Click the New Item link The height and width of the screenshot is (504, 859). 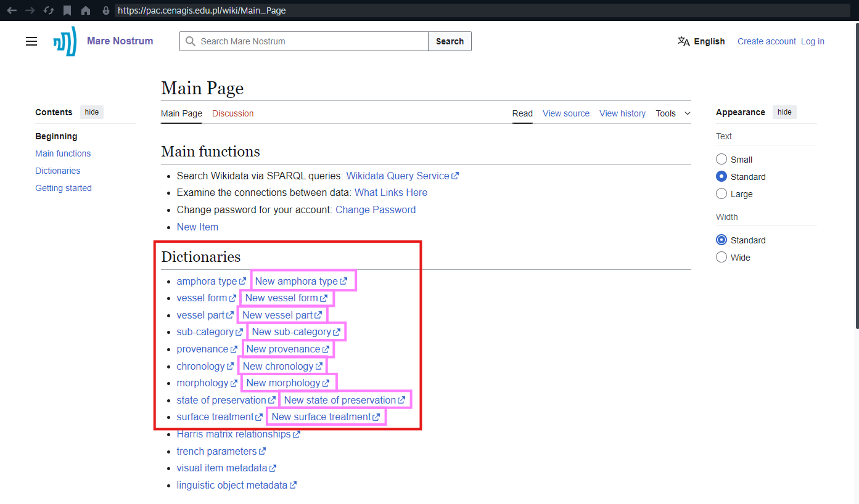197,227
